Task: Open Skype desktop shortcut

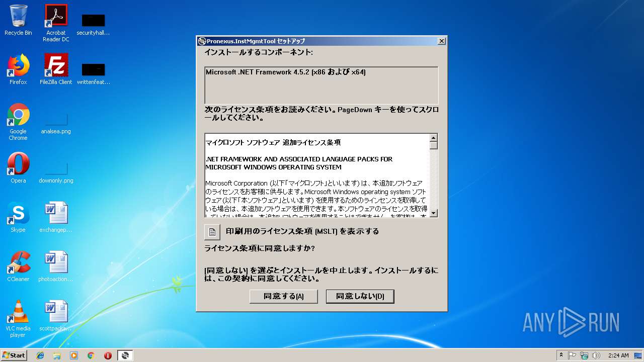Action: (18, 218)
